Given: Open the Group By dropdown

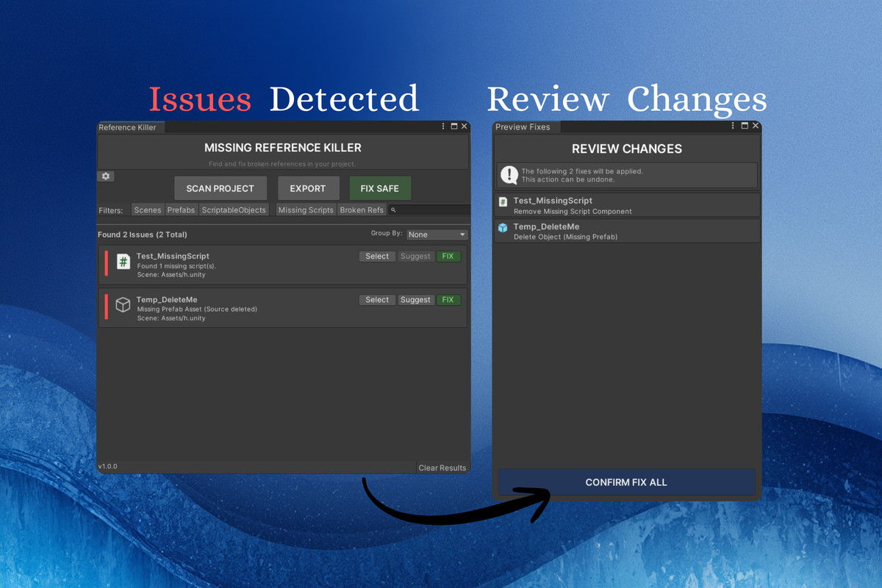Looking at the screenshot, I should click(437, 234).
